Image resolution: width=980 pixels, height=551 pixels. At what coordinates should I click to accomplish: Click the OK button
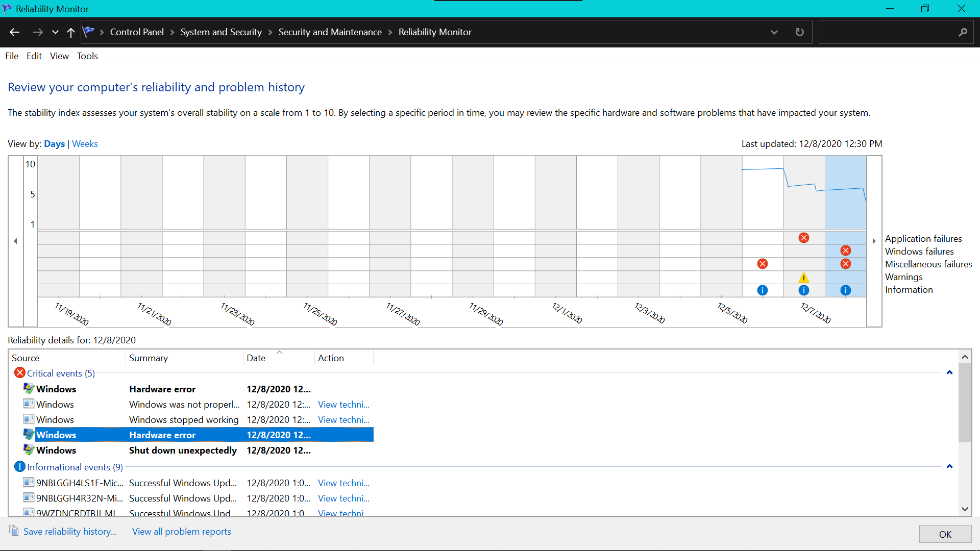[x=945, y=534]
